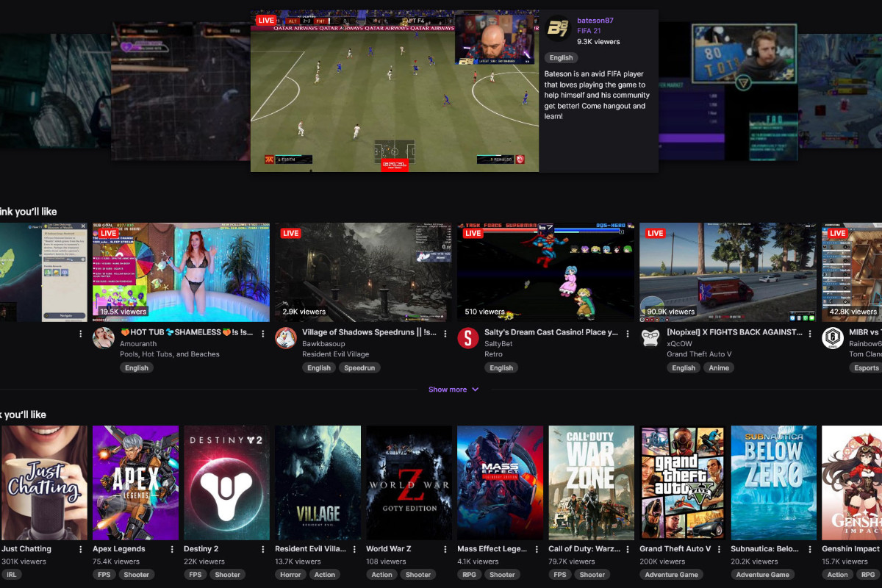Click FPS tag under Apex Legends
882x588 pixels.
[x=104, y=575]
